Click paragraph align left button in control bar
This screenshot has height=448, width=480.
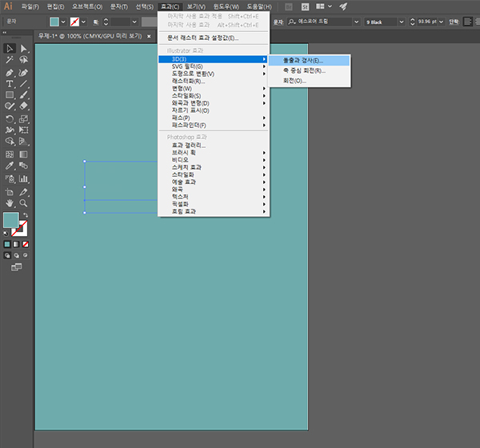point(467,22)
